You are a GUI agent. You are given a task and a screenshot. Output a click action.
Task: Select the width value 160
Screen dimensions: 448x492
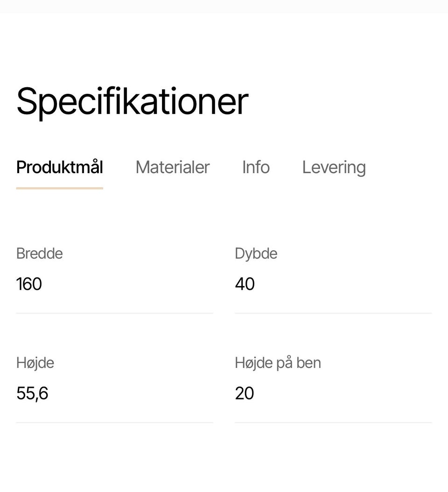point(29,284)
